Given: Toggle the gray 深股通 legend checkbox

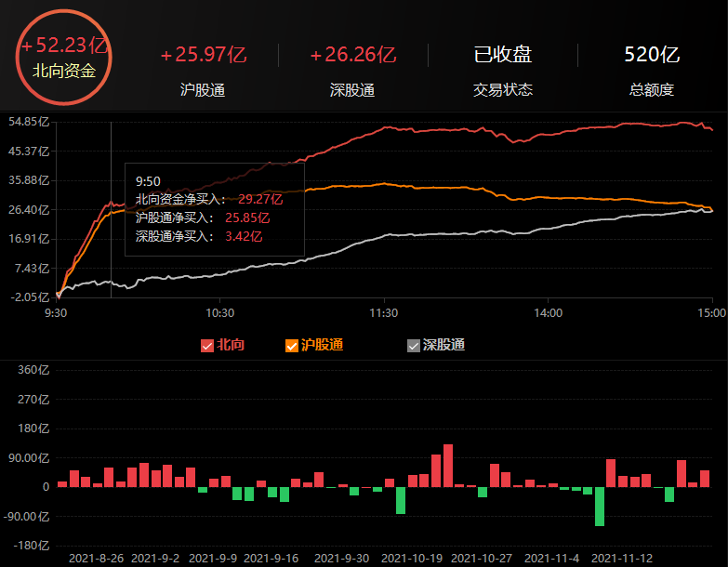Looking at the screenshot, I should click(x=414, y=346).
